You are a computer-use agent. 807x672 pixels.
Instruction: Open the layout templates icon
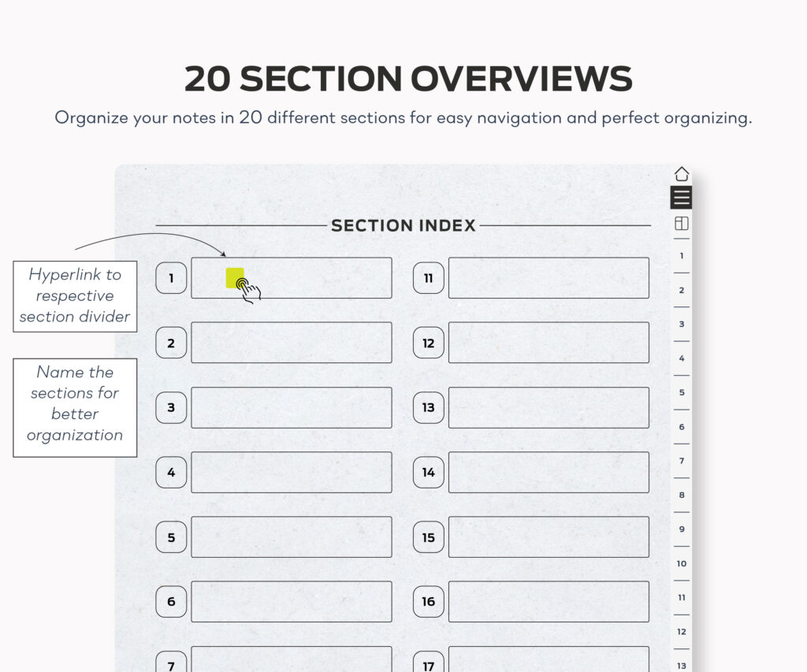click(x=682, y=223)
